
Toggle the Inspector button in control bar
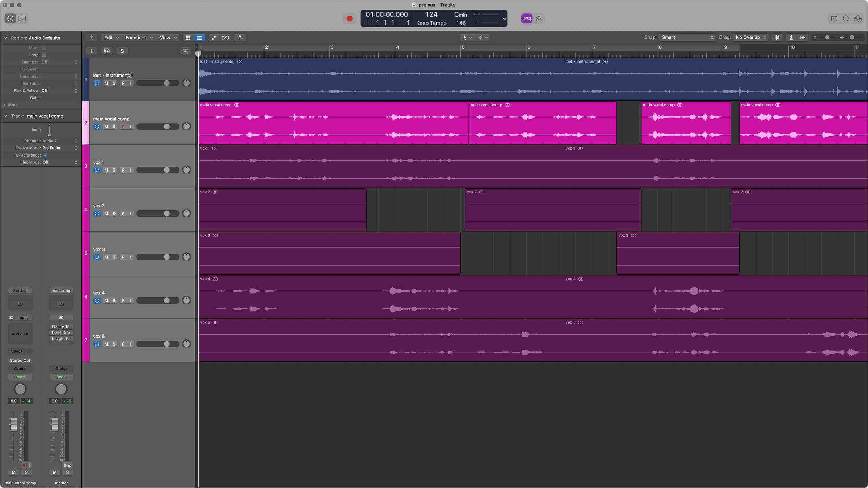point(10,18)
